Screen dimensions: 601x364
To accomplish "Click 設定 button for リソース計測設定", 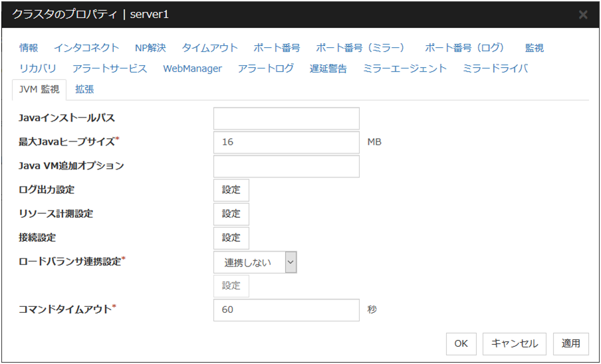I will click(x=231, y=214).
